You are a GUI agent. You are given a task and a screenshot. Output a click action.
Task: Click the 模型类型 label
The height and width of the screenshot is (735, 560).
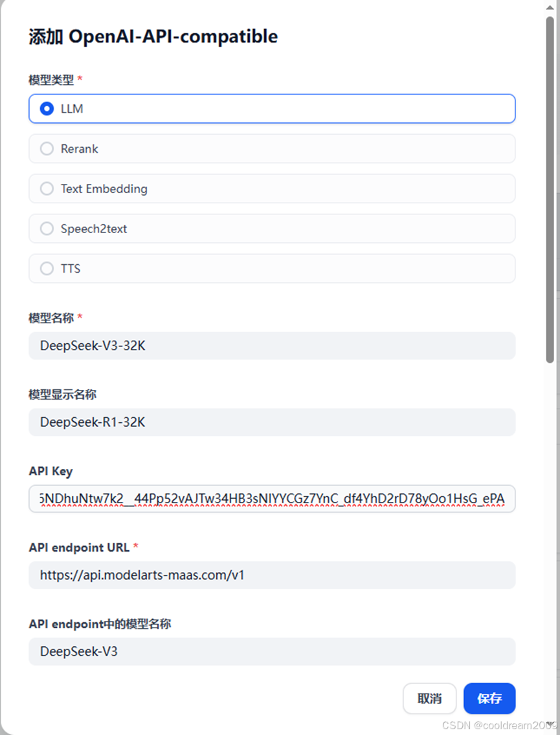click(x=51, y=80)
